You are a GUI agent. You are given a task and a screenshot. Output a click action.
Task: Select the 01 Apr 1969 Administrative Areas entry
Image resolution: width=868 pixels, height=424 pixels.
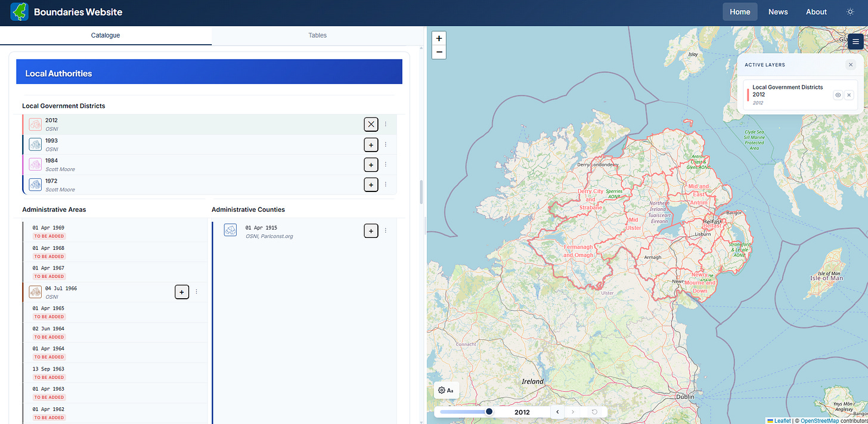click(x=115, y=232)
